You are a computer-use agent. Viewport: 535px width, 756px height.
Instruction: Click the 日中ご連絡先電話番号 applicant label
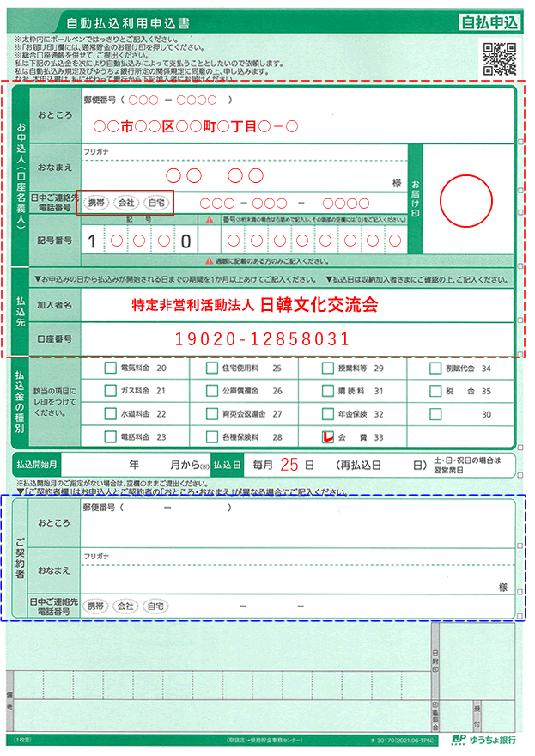54,203
